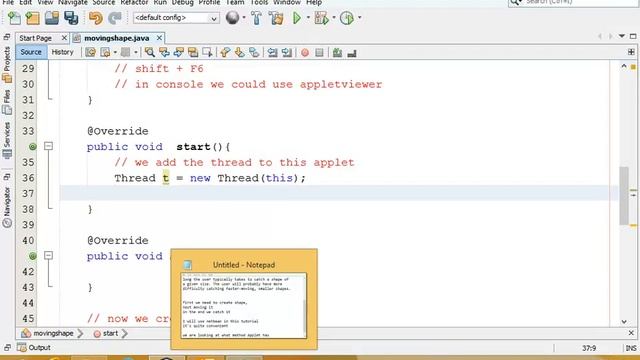Viewport: 640px width, 360px height.
Task: Find the previous occurrence
Action: pyautogui.click(x=164, y=52)
